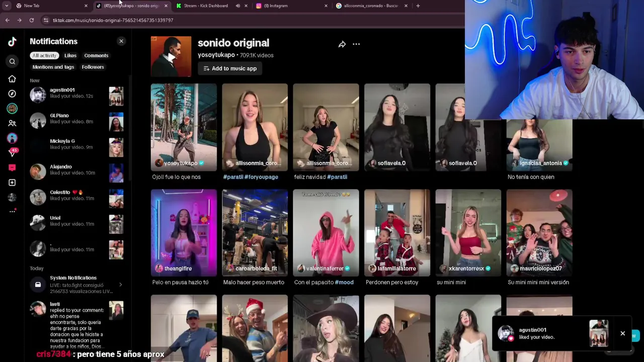The height and width of the screenshot is (362, 644).
Task: Open theangifire video thumbnail
Action: tap(184, 233)
